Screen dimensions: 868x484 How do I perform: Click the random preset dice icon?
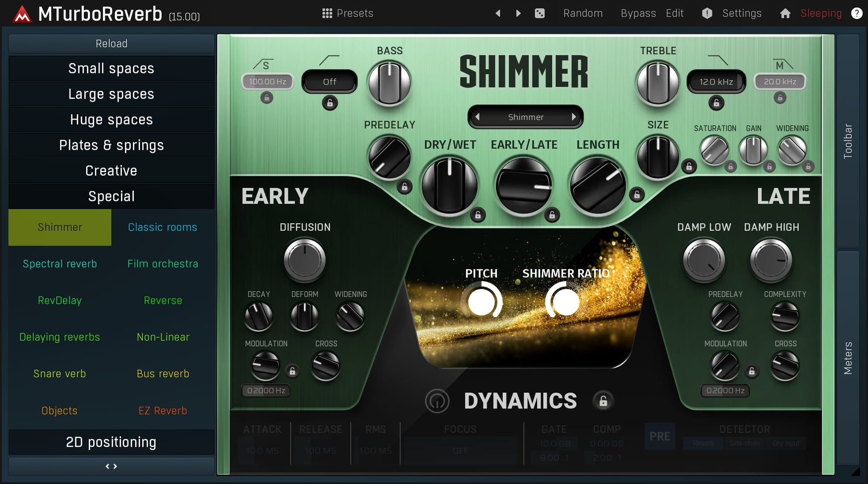pos(540,13)
